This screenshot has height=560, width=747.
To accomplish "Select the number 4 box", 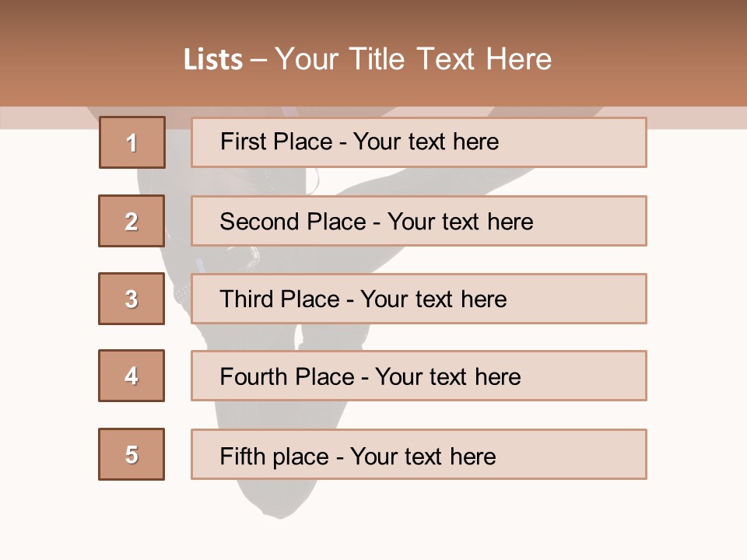I will [132, 376].
